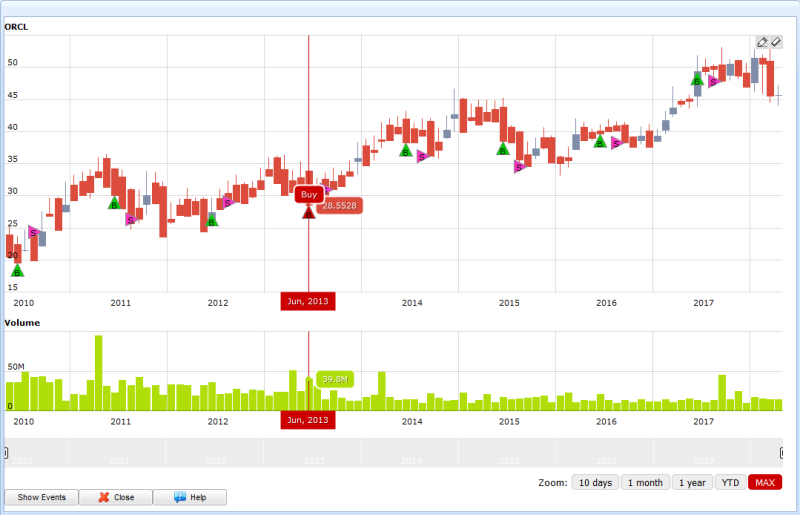Click the left handle of range scrollbar
This screenshot has width=800, height=515.
click(x=7, y=453)
